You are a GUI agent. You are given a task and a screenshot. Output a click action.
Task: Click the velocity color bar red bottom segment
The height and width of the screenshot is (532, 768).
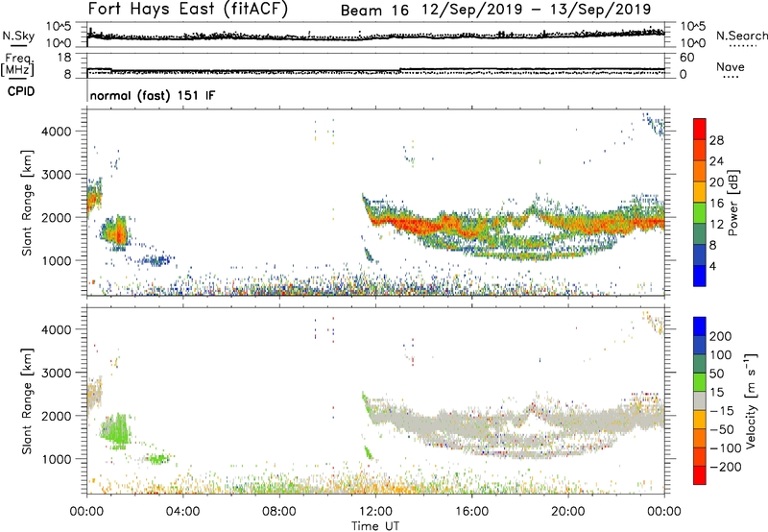pyautogui.click(x=700, y=475)
